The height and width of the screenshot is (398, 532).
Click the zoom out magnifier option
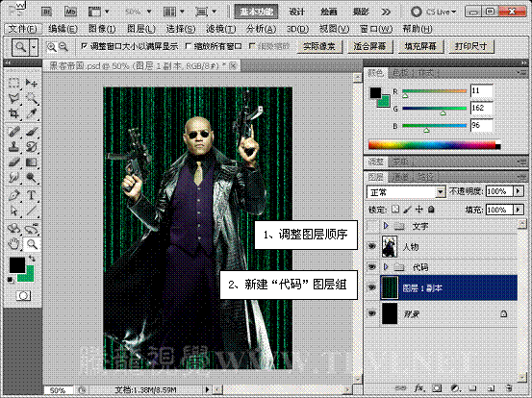(63, 46)
